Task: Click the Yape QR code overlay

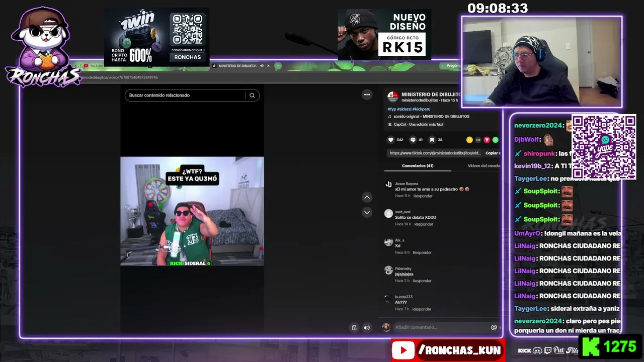Action: pyautogui.click(x=604, y=147)
